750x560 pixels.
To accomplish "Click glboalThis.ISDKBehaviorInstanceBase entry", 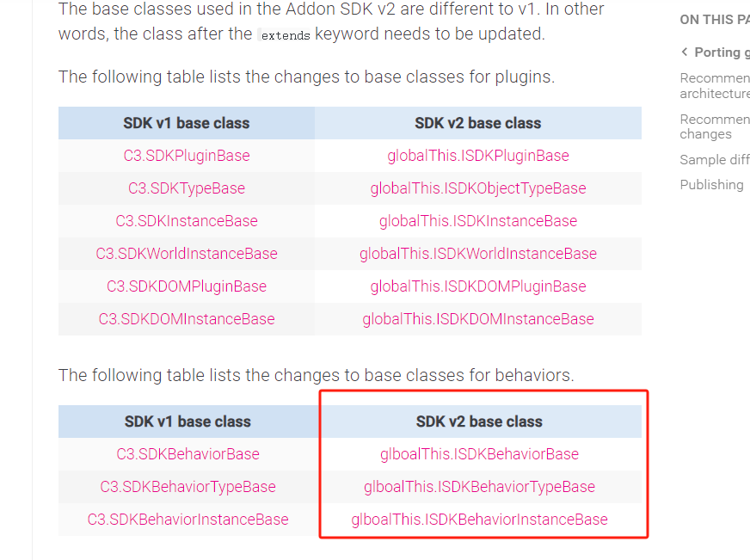I will tap(479, 520).
